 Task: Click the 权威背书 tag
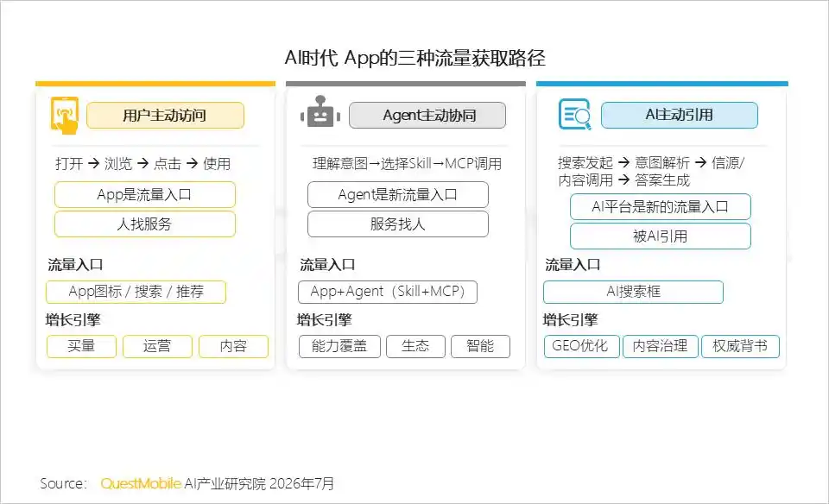tap(740, 346)
